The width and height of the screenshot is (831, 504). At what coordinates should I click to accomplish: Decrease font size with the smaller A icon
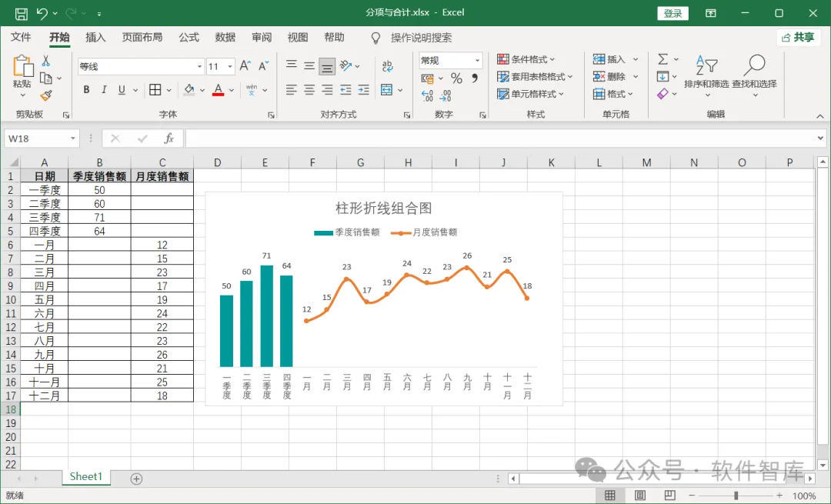(x=263, y=65)
